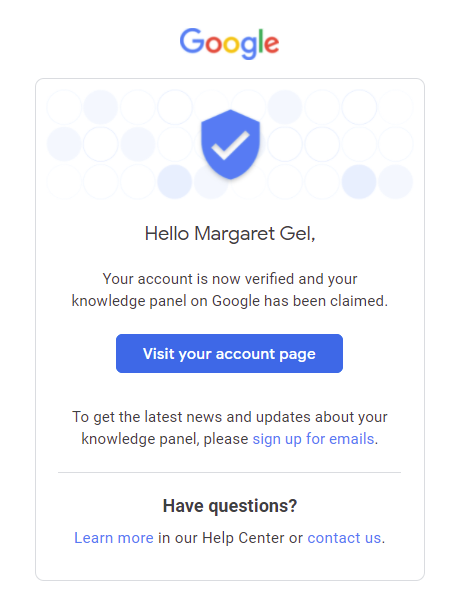Follow the sign up for emails link
The height and width of the screenshot is (600, 454).
click(313, 439)
